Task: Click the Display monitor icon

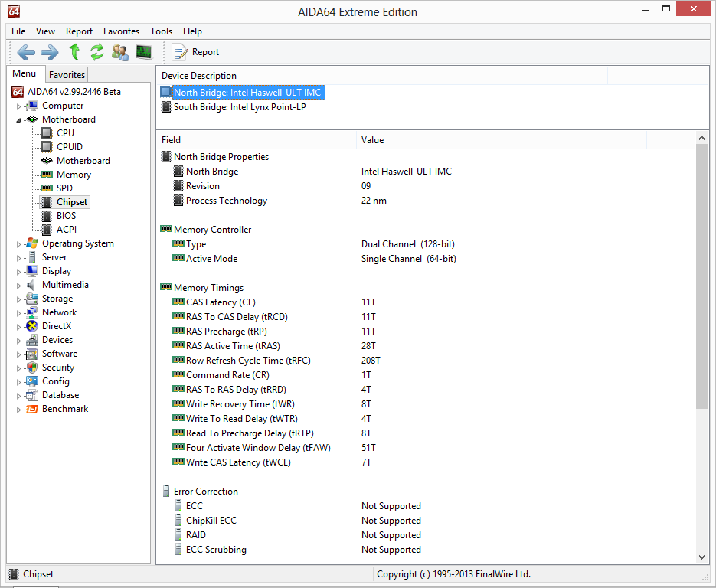Action: [x=32, y=271]
